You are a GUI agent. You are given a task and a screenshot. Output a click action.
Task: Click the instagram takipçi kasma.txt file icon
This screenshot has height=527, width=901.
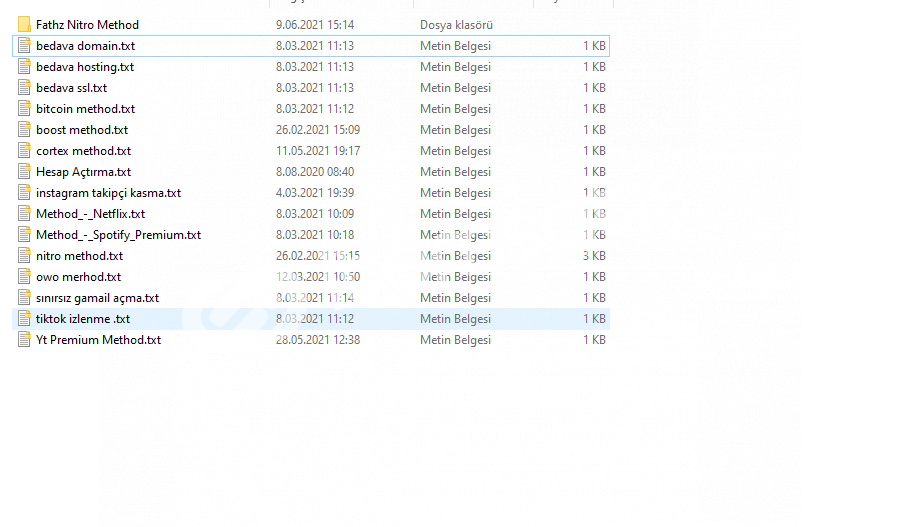24,193
